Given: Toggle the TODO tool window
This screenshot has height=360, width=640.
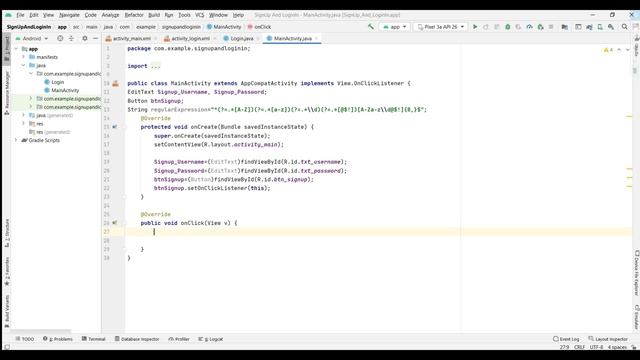Looking at the screenshot, I should click(24, 339).
